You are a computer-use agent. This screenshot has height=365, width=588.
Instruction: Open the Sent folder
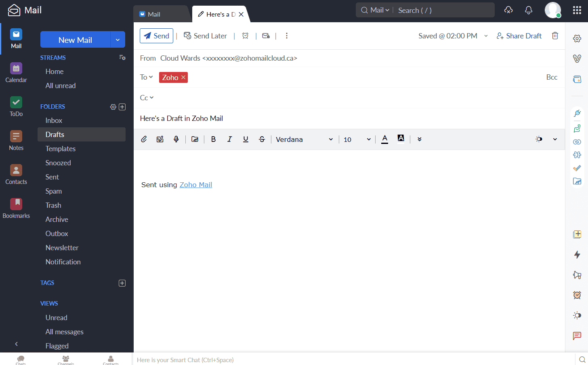tap(52, 177)
